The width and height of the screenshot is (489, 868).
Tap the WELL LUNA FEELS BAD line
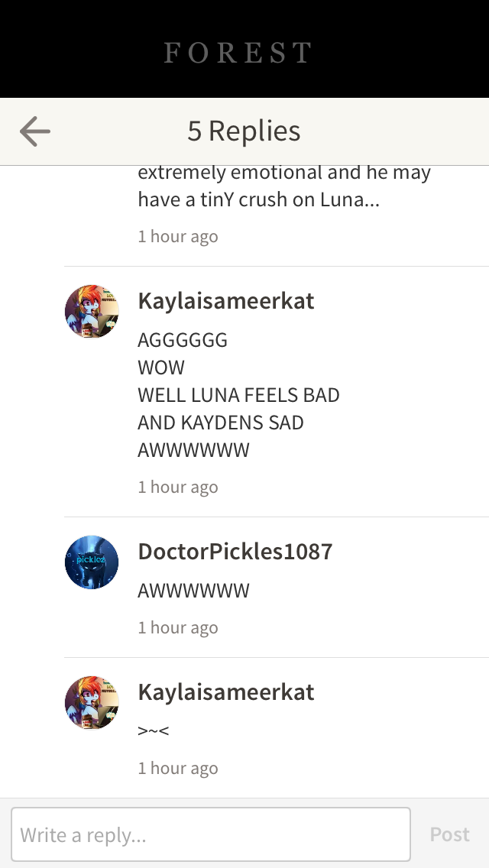[x=238, y=395]
